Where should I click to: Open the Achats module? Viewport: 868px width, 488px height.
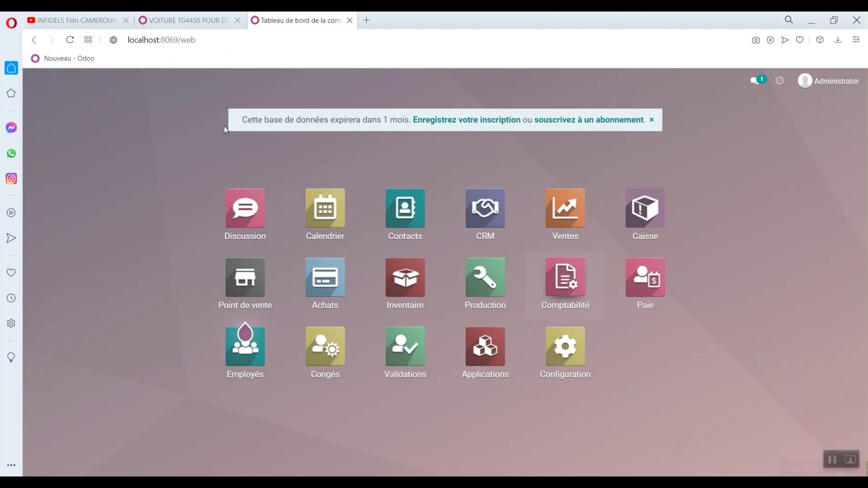coord(325,278)
